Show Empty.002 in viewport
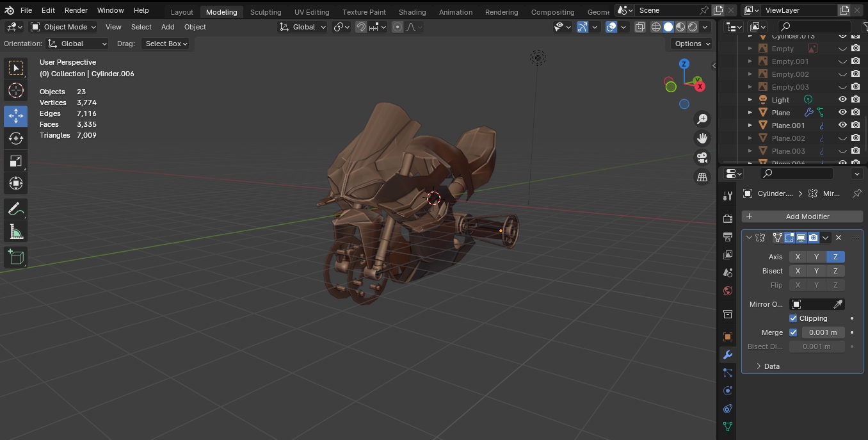Screen dimensions: 868x440 click(842, 74)
